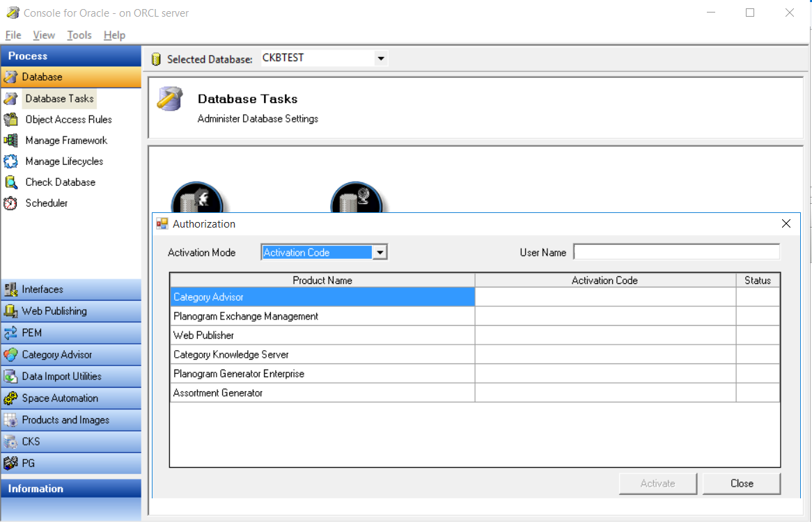Click the Data Import Utilities icon
Screen dimensions: 812x522
(x=10, y=376)
